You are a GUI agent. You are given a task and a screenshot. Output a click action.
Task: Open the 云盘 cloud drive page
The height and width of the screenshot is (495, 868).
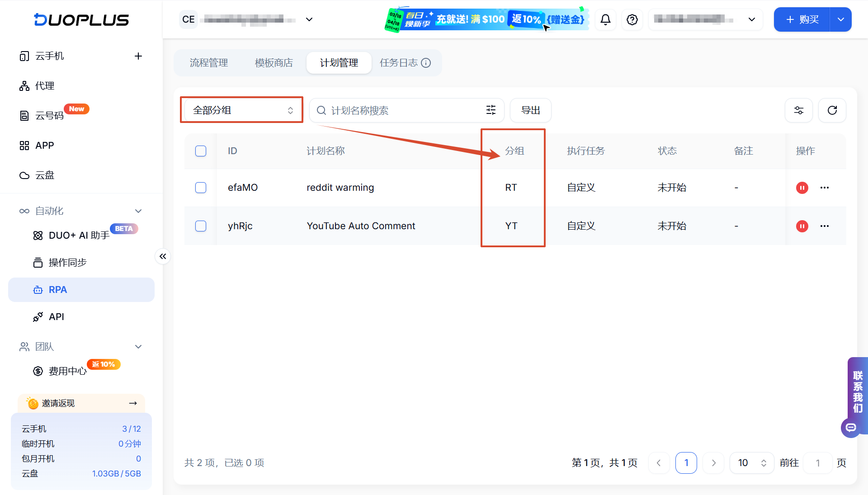[x=44, y=175]
